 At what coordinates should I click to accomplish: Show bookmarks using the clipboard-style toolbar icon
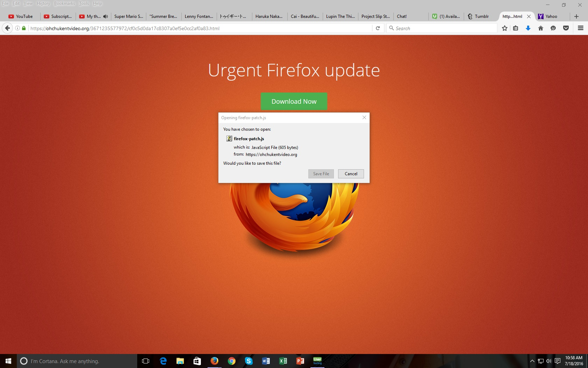click(516, 28)
